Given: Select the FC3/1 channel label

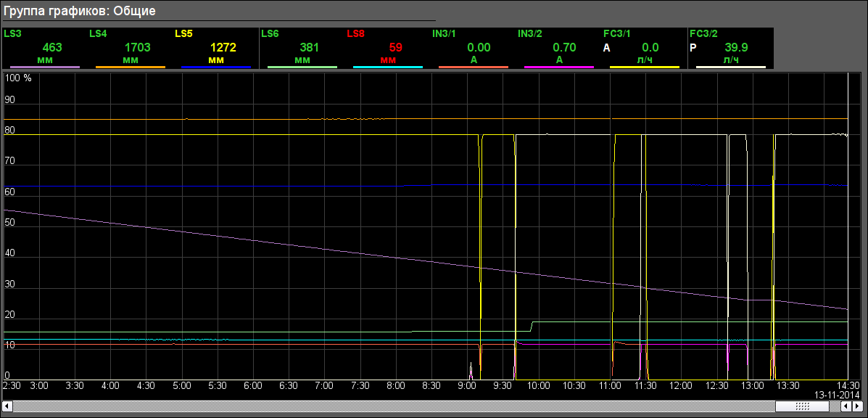Looking at the screenshot, I should tap(616, 34).
